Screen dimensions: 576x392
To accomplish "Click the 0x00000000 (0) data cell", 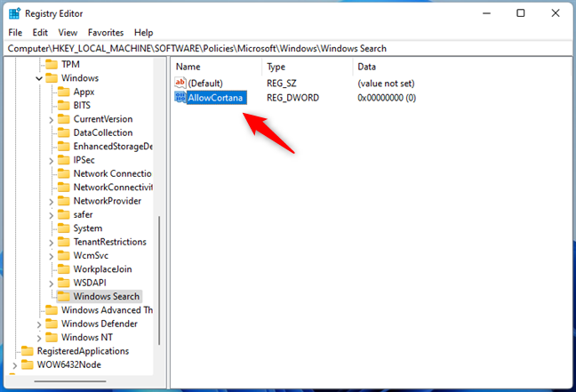I will click(387, 98).
